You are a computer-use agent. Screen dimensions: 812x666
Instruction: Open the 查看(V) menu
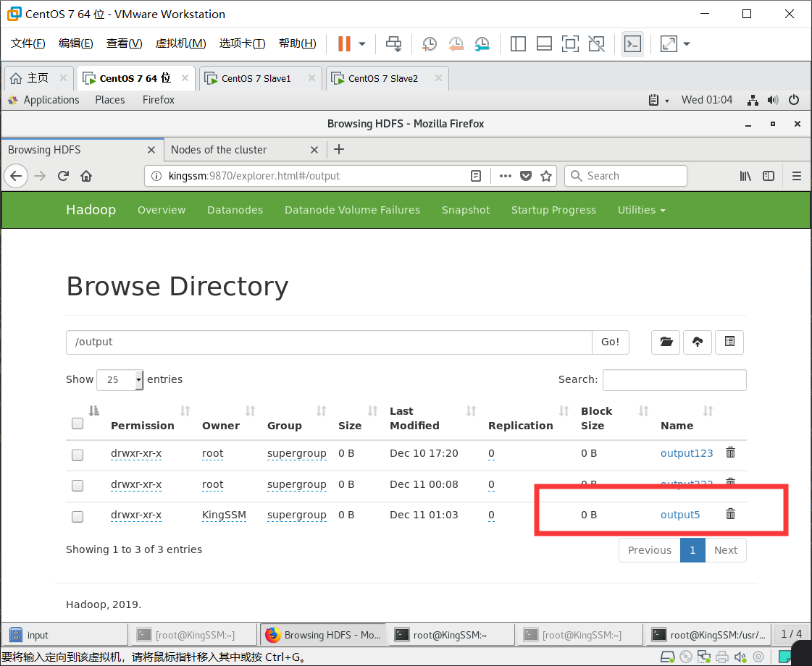pyautogui.click(x=125, y=43)
